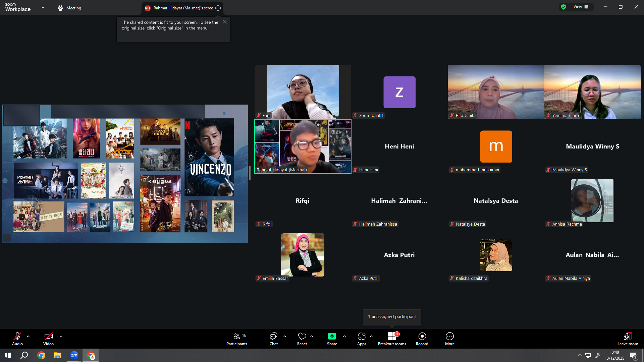Image resolution: width=644 pixels, height=362 pixels.
Task: Click the divider handle beside shared screen
Action: 250,173
